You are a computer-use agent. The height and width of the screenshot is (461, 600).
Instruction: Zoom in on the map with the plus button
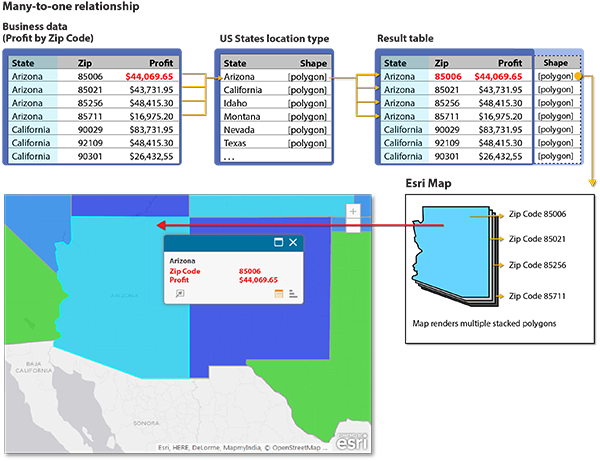[x=352, y=212]
